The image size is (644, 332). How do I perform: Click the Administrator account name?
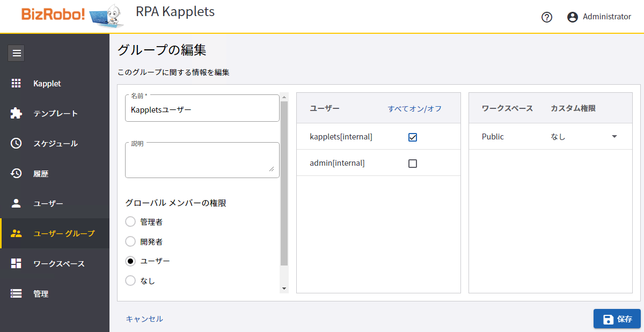click(x=607, y=17)
